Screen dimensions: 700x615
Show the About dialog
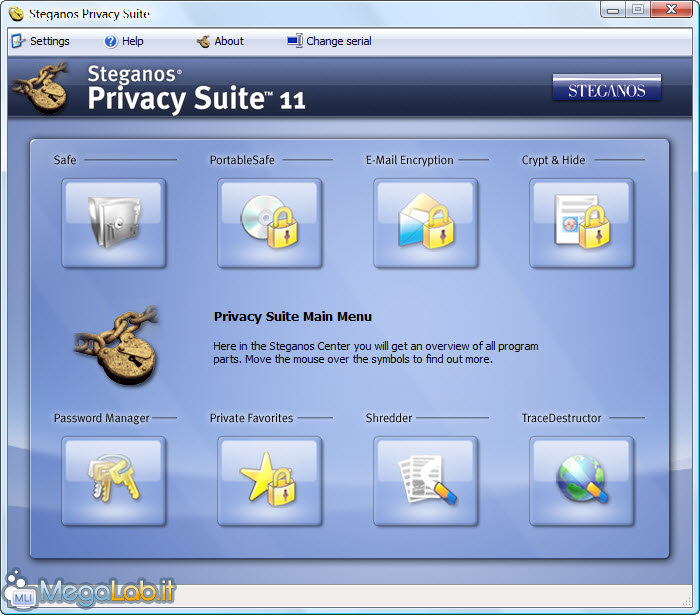click(221, 41)
